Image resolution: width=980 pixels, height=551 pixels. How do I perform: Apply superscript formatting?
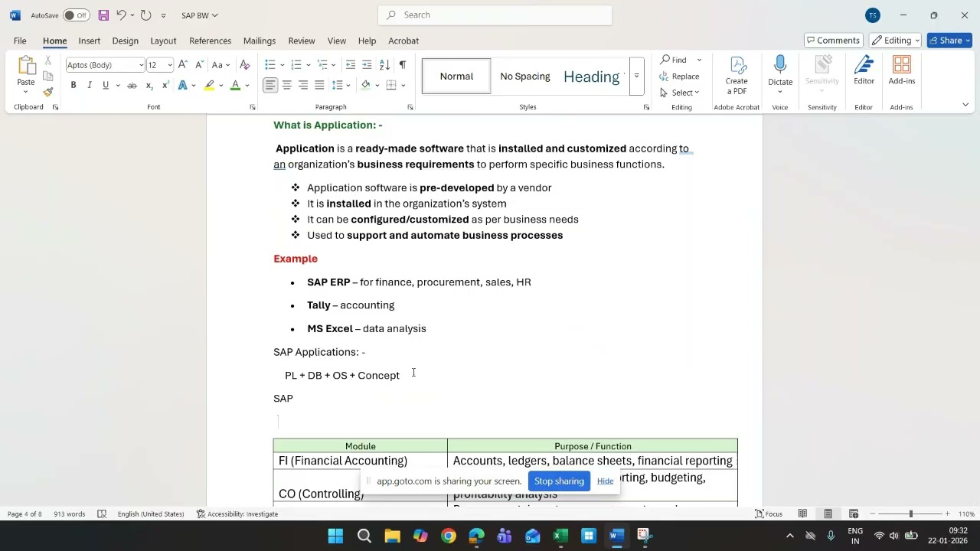click(x=165, y=85)
